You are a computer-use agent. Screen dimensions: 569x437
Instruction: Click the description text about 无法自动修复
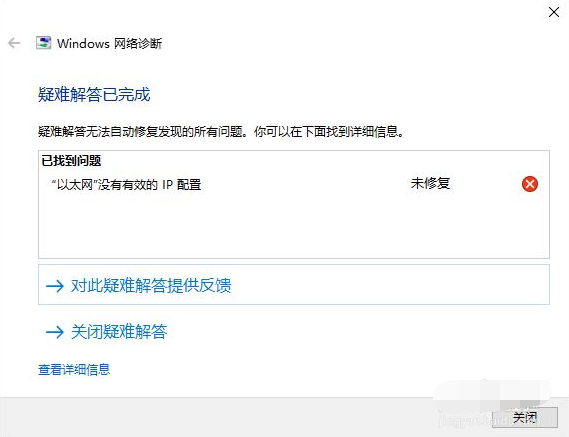[x=221, y=131]
